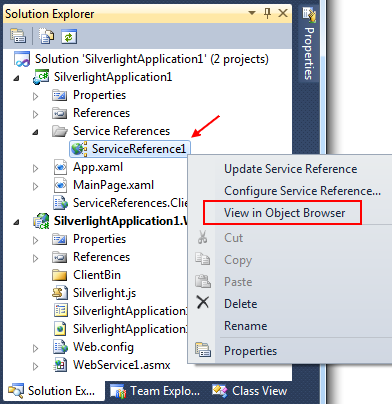Collapse the Service References folder
392x404 pixels.
35,132
